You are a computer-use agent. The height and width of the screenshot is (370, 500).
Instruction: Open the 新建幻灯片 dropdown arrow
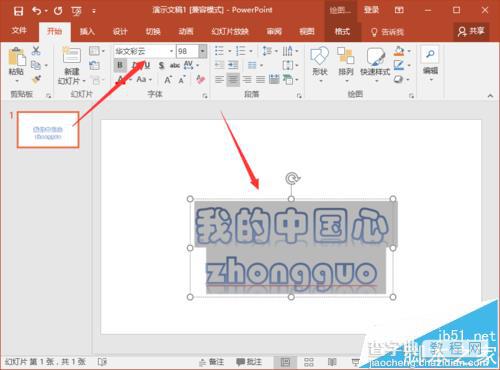tap(84, 81)
